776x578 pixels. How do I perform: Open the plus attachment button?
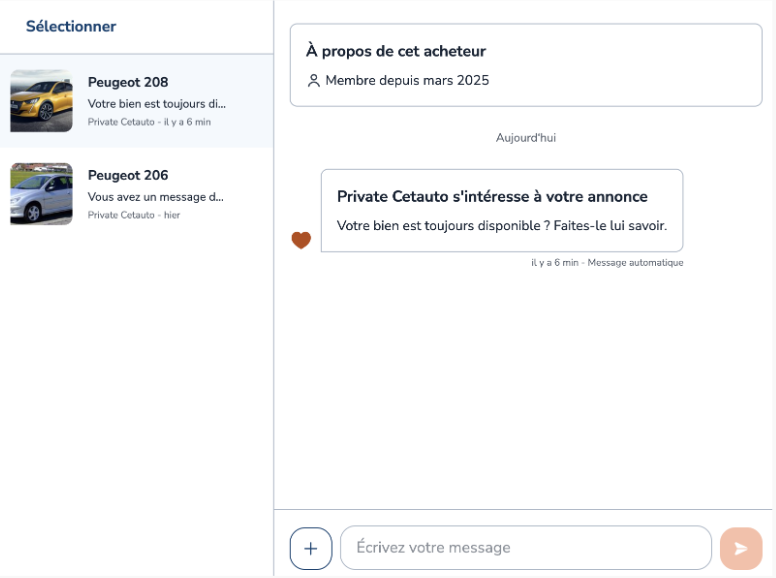311,548
